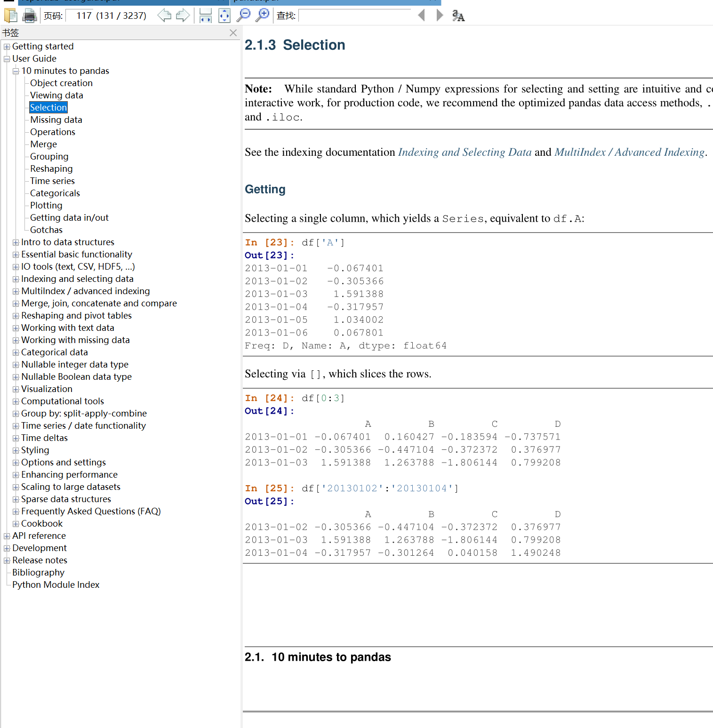Image resolution: width=713 pixels, height=728 pixels.
Task: Find the next match with the right triangle
Action: tap(440, 15)
